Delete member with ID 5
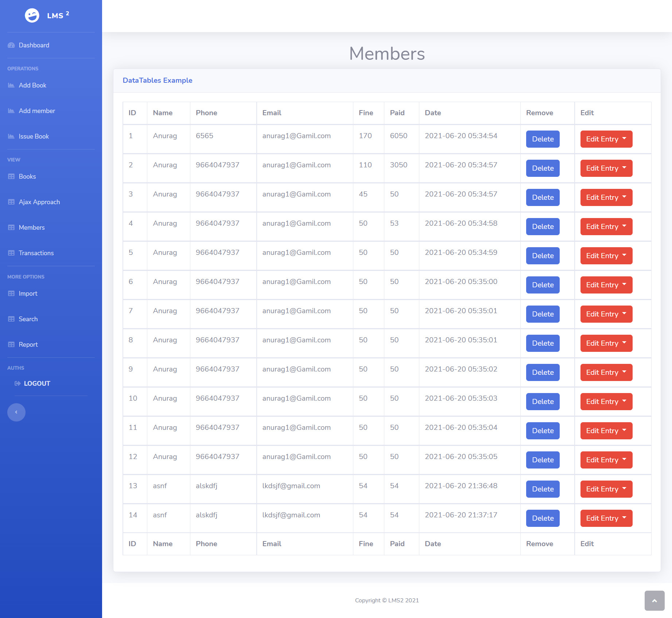 (543, 256)
